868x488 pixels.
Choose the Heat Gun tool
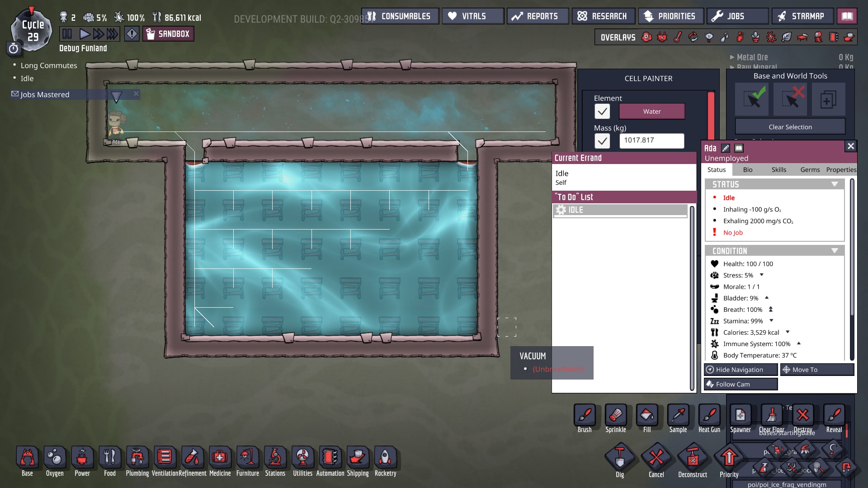pyautogui.click(x=709, y=415)
